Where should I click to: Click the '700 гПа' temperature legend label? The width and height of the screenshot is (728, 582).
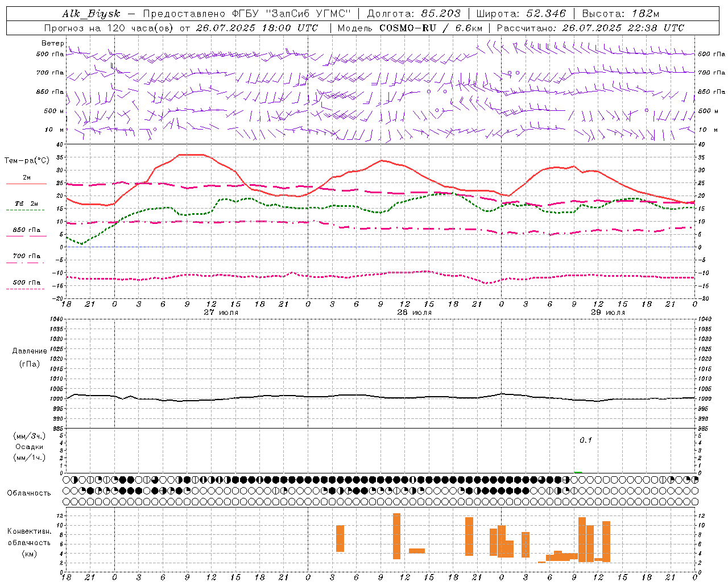[x=27, y=256]
